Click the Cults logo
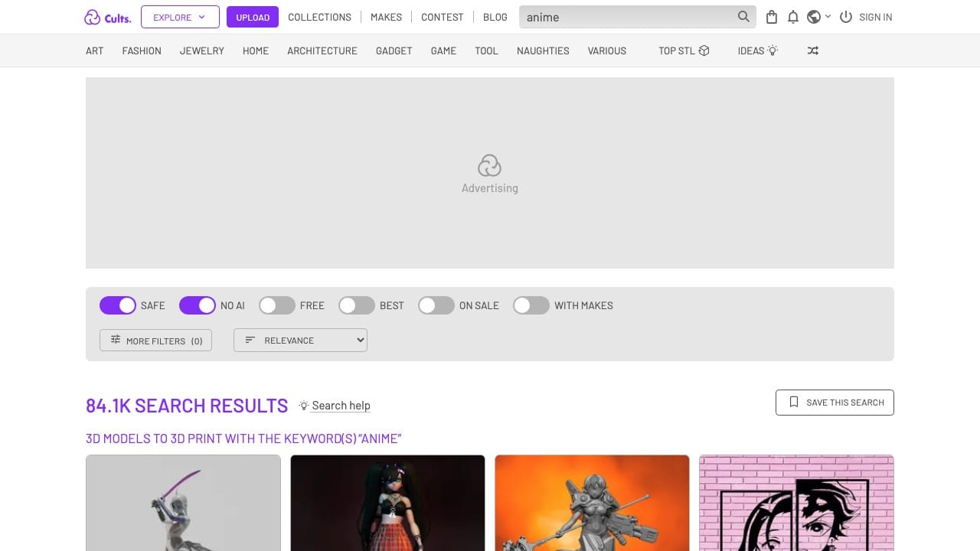Image resolution: width=980 pixels, height=551 pixels. pyautogui.click(x=106, y=17)
